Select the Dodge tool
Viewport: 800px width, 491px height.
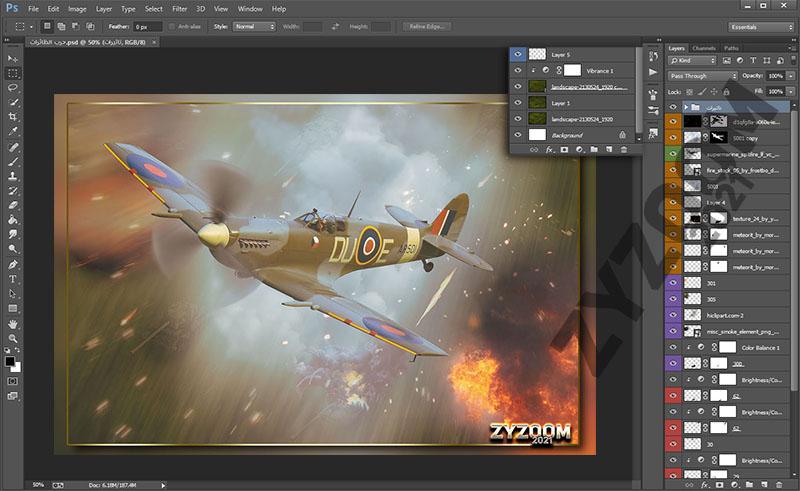(13, 249)
